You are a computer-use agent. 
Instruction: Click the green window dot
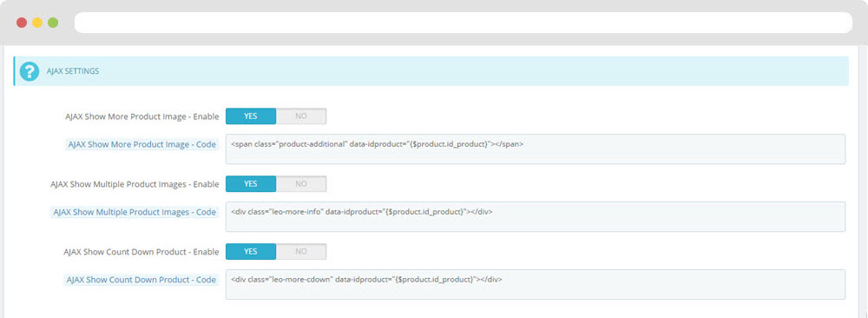[x=53, y=23]
